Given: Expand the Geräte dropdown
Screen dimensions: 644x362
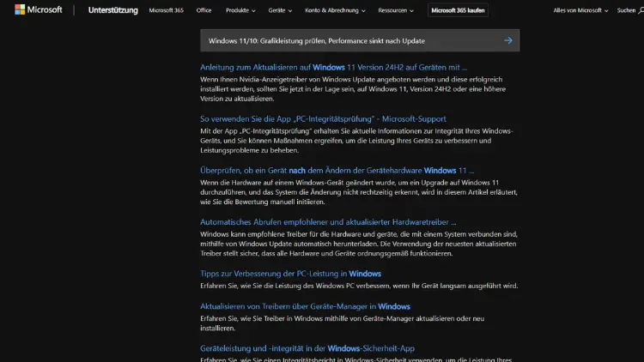Looking at the screenshot, I should pos(280,10).
